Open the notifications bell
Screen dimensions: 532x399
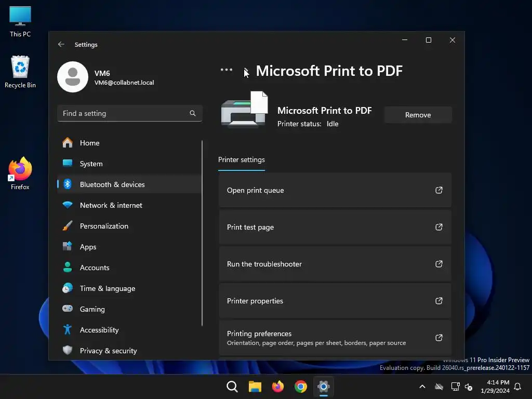pyautogui.click(x=517, y=387)
